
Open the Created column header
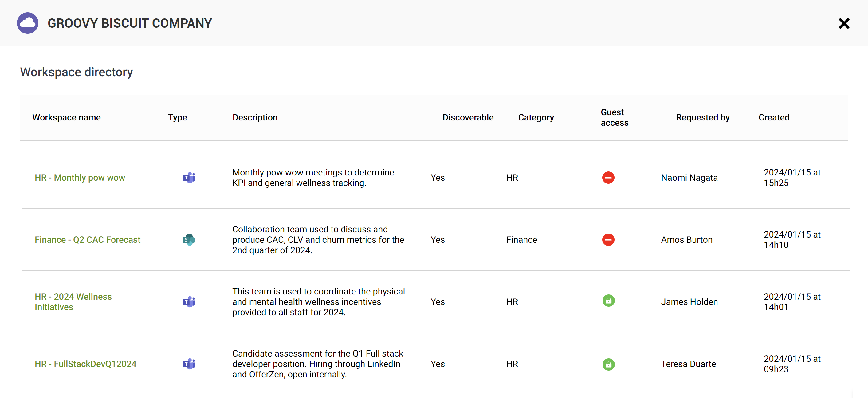pos(774,117)
